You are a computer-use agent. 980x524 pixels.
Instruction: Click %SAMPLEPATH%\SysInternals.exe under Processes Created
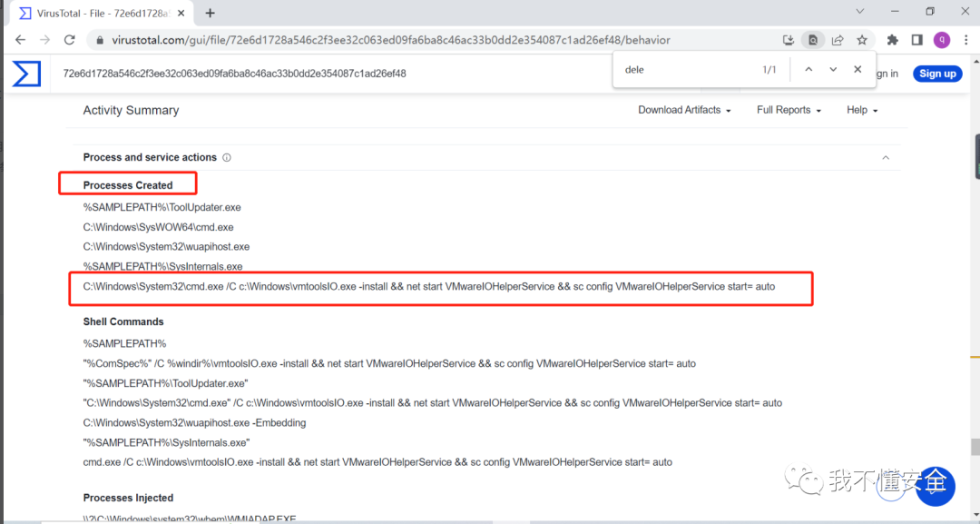[x=162, y=266]
